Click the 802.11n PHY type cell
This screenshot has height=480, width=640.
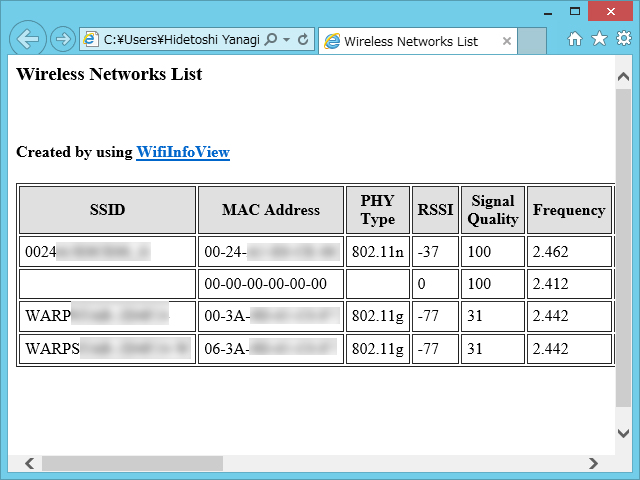point(378,252)
